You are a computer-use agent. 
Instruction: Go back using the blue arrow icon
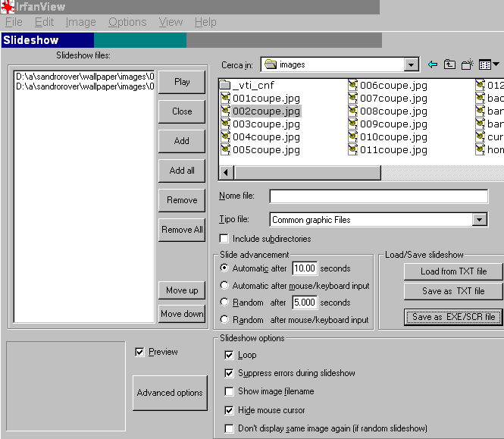pos(433,64)
